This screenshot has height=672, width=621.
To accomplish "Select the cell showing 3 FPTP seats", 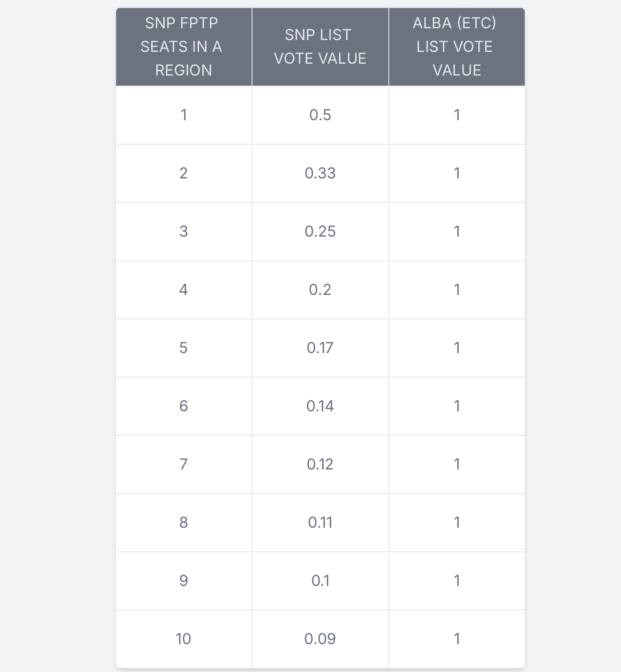I will (x=183, y=231).
